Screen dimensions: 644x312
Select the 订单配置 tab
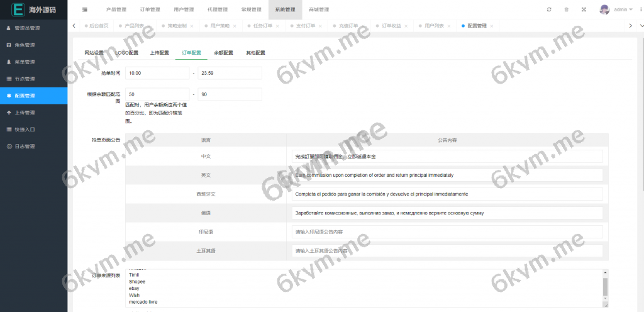tap(191, 53)
